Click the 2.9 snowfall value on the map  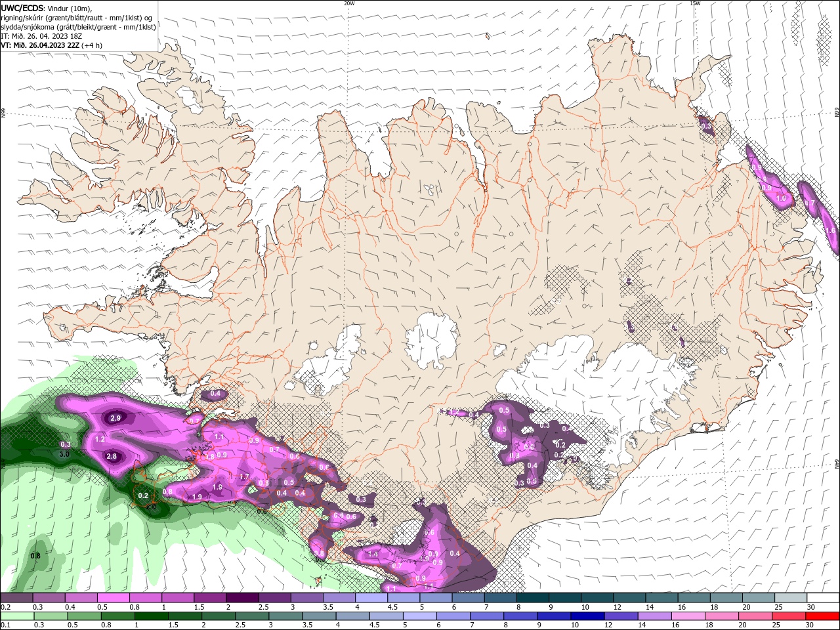click(x=115, y=418)
